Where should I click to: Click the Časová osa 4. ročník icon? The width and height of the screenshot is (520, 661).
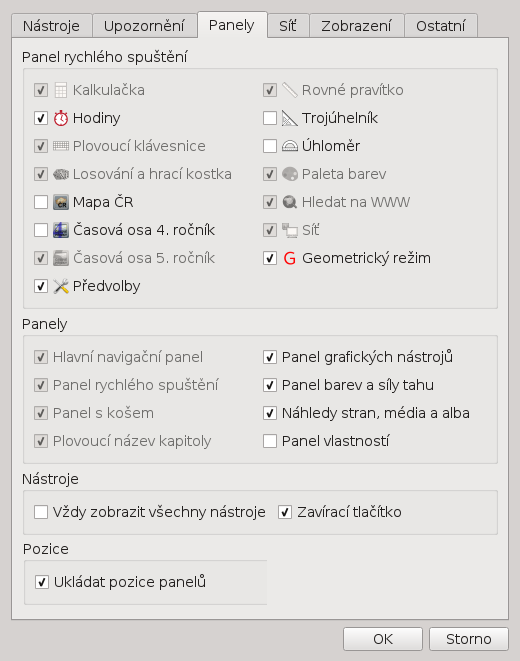pyautogui.click(x=61, y=230)
